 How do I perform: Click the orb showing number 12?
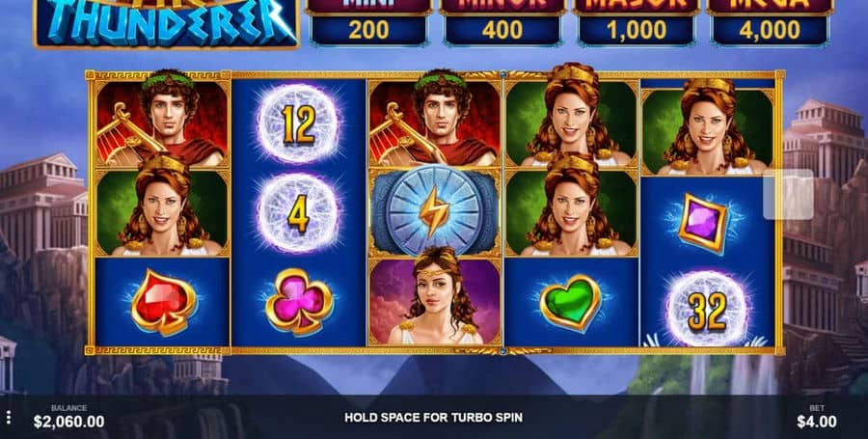pyautogui.click(x=298, y=123)
